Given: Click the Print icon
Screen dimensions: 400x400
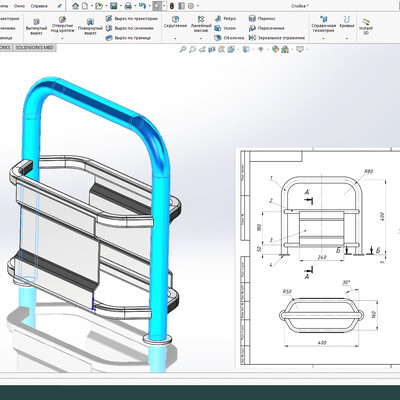Looking at the screenshot, I should pos(128,6).
